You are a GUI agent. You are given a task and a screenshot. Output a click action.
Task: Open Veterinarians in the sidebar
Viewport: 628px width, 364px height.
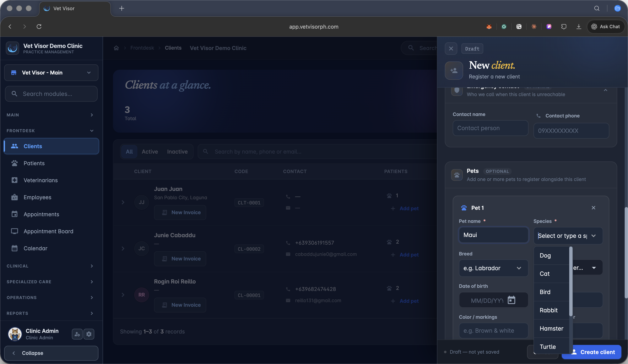pyautogui.click(x=51, y=180)
